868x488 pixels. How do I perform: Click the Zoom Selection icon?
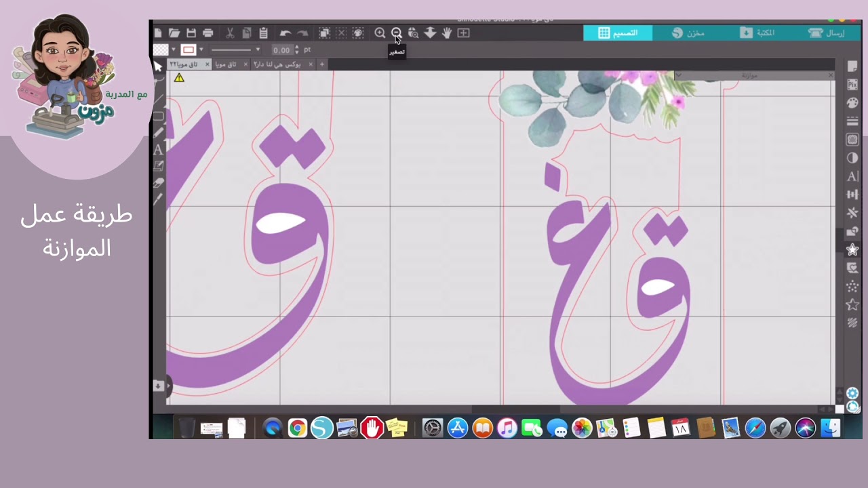413,33
